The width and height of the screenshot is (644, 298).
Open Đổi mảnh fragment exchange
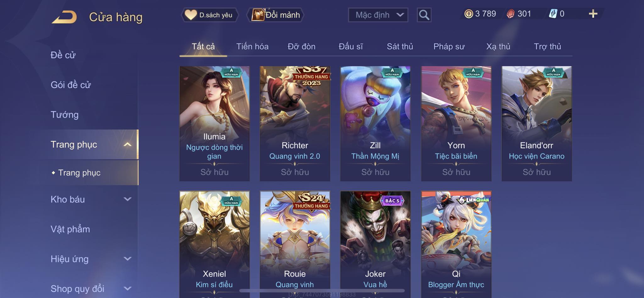(x=276, y=15)
